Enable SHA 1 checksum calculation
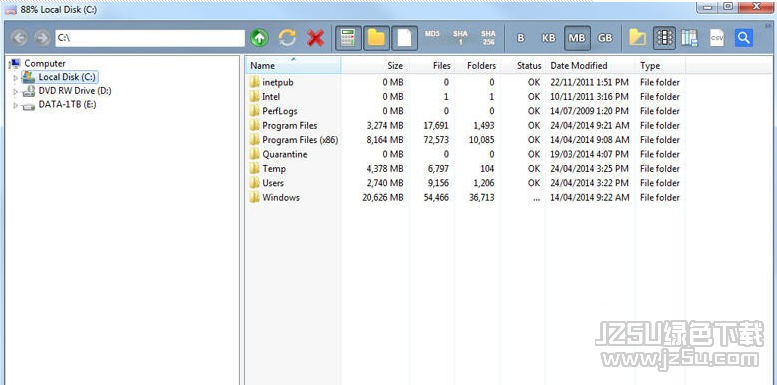The image size is (777, 385). 460,38
